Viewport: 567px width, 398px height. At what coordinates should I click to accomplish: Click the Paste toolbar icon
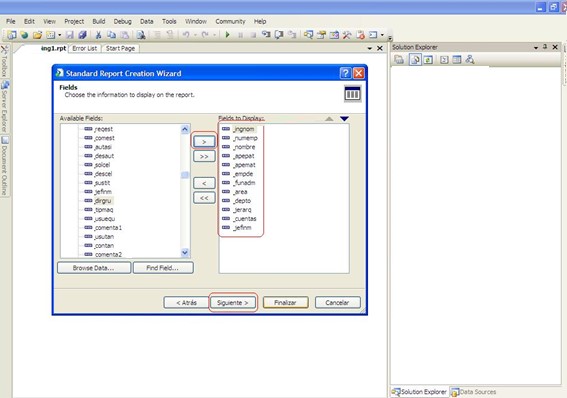124,35
